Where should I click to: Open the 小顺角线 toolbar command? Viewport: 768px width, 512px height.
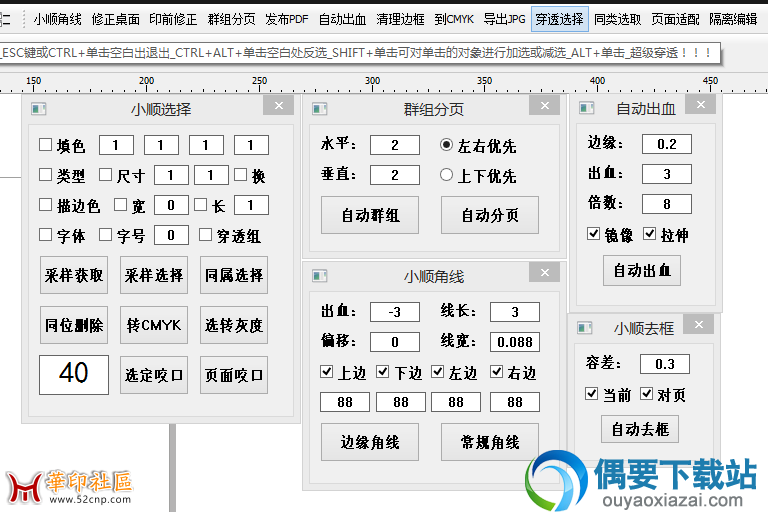click(x=58, y=19)
